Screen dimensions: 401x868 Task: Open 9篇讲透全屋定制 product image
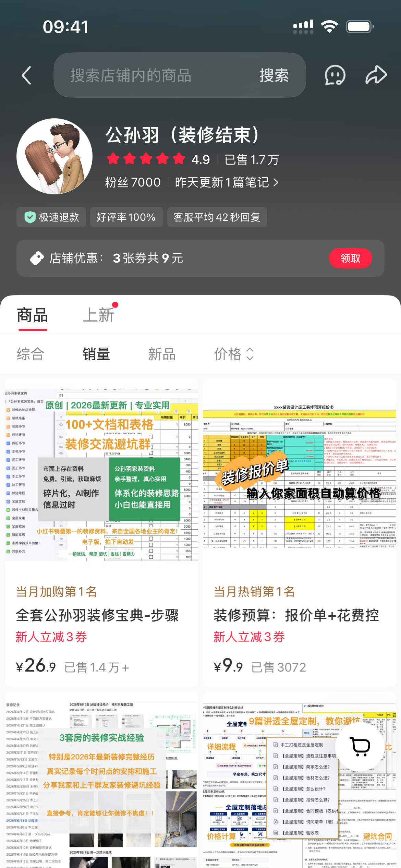[x=299, y=780]
